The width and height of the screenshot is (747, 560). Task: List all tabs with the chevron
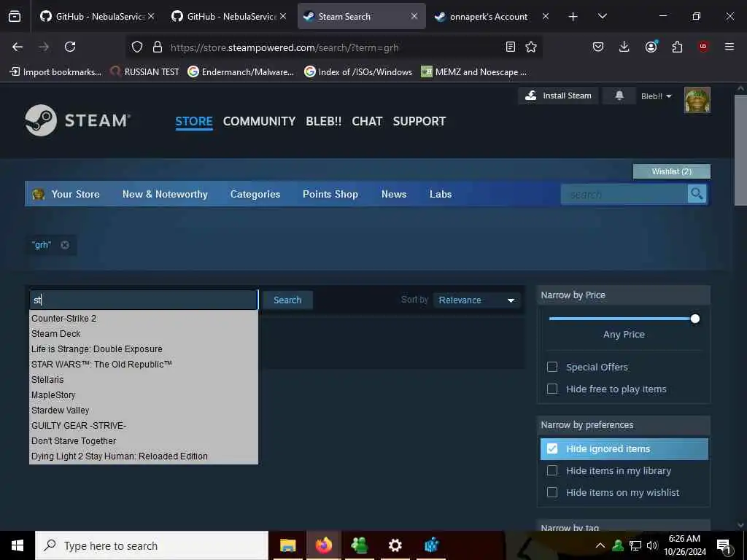pyautogui.click(x=602, y=17)
